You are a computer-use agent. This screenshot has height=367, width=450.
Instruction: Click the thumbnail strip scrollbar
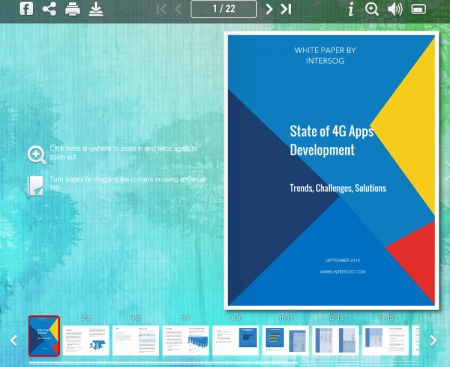(x=163, y=362)
